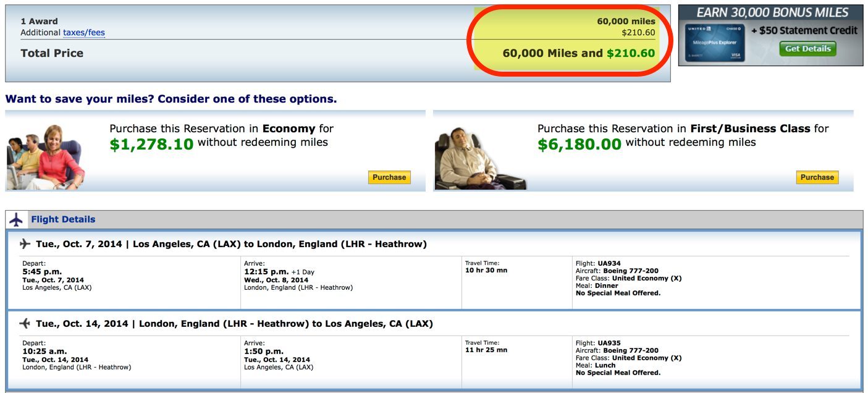This screenshot has height=393, width=868.
Task: Click the 12:15 p.m. arrival time
Action: pyautogui.click(x=266, y=272)
